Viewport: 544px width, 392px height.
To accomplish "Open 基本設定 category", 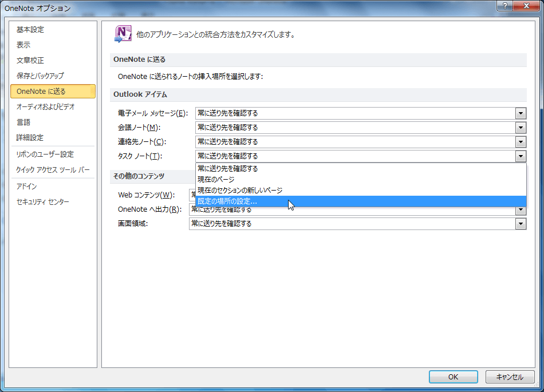I will 53,29.
